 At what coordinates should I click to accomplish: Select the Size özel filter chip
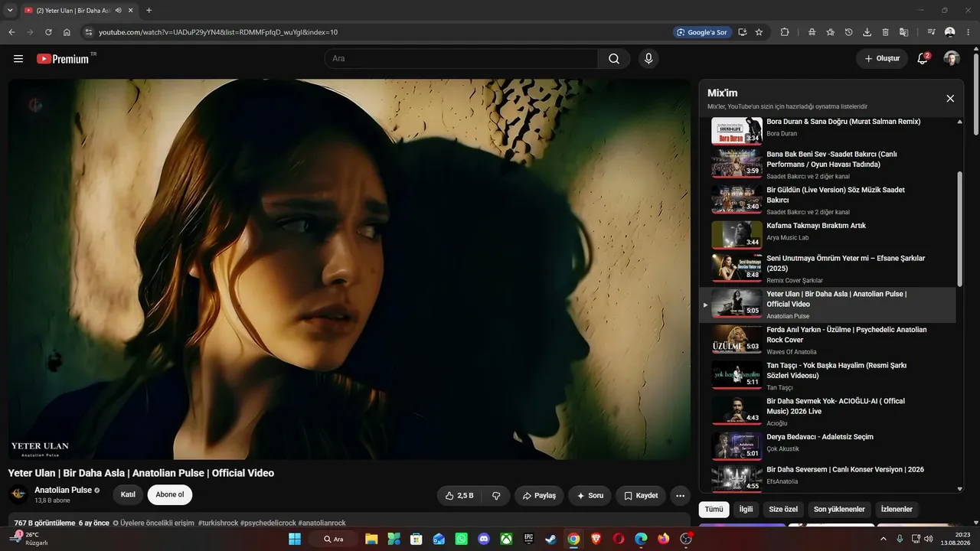[783, 509]
